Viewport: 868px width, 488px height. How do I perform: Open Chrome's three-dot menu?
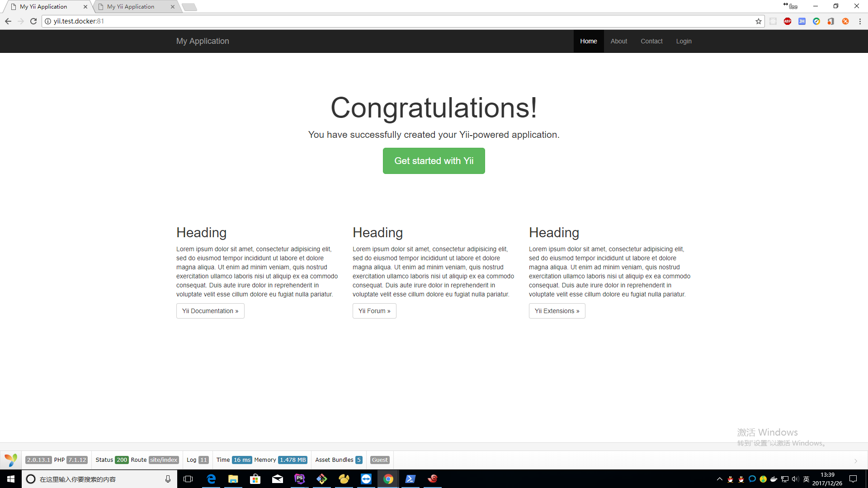[x=860, y=21]
